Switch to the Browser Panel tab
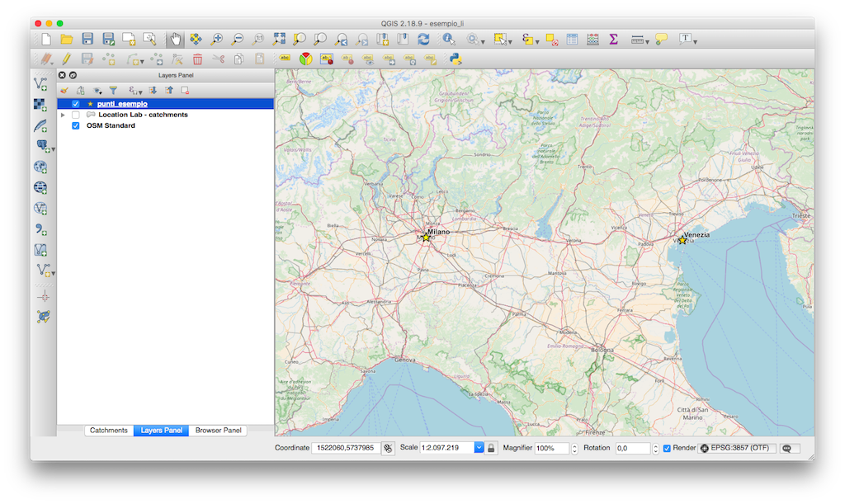Image resolution: width=845 pixels, height=504 pixels. pyautogui.click(x=218, y=431)
